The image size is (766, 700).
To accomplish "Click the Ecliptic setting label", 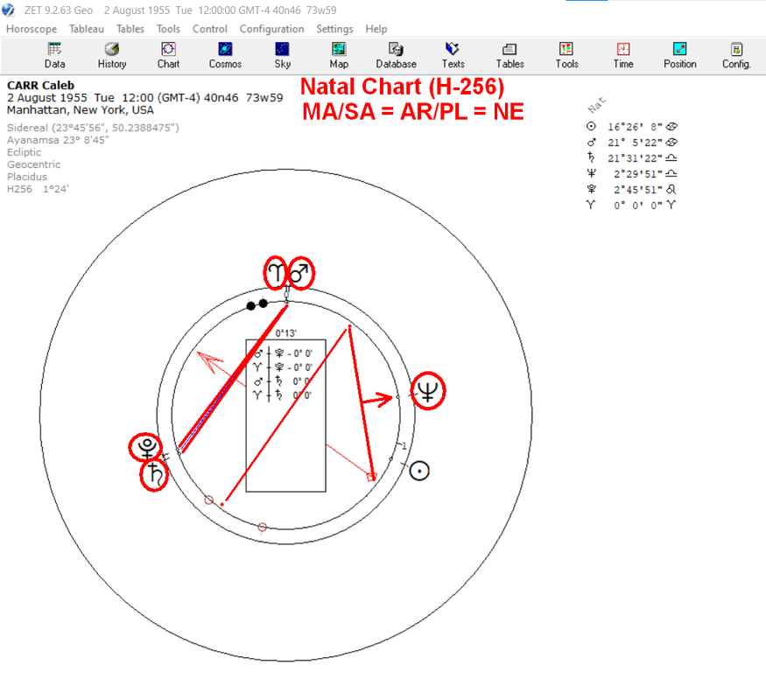I will coord(24,152).
